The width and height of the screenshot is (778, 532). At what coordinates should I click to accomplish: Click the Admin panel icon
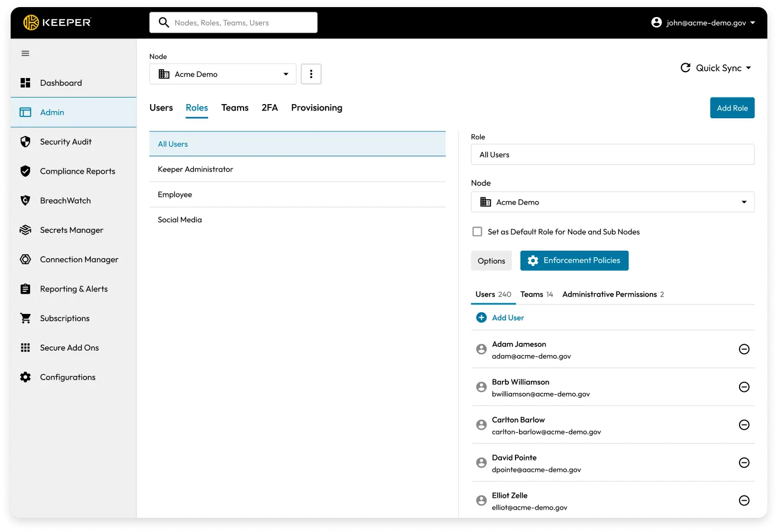click(25, 112)
